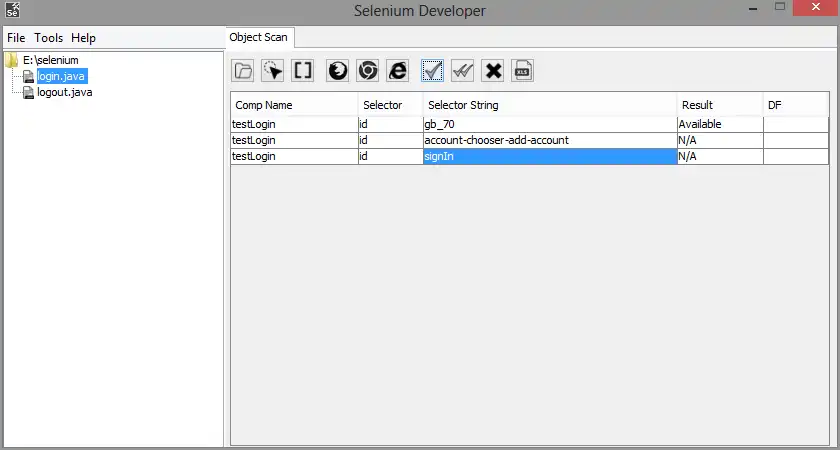The height and width of the screenshot is (450, 840).
Task: Click the black X delete icon
Action: click(492, 71)
